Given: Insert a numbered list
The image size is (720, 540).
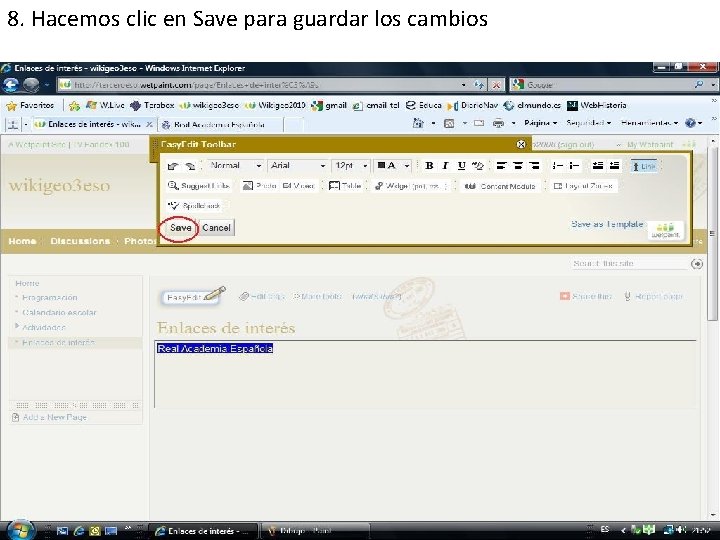Looking at the screenshot, I should pyautogui.click(x=557, y=166).
